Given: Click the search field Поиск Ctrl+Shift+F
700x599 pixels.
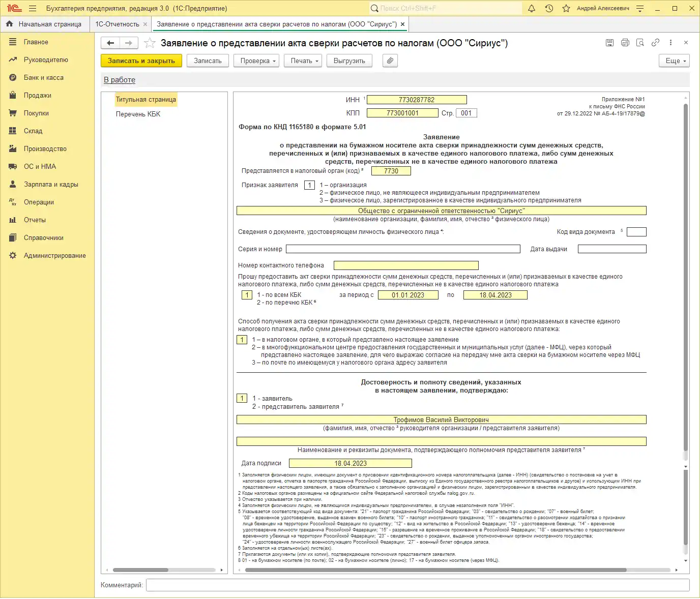Looking at the screenshot, I should coord(446,8).
